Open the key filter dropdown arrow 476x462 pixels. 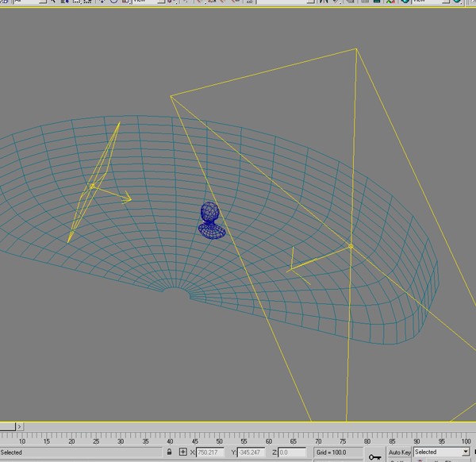pyautogui.click(x=466, y=452)
